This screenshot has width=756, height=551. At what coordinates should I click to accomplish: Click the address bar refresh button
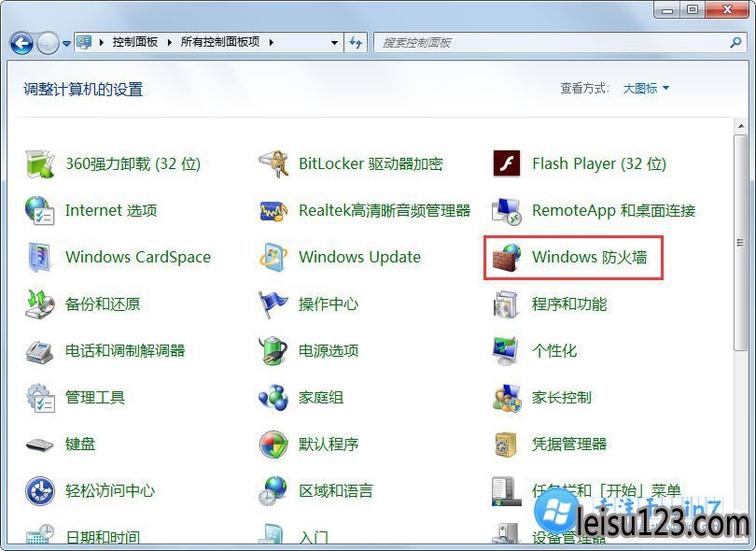356,42
